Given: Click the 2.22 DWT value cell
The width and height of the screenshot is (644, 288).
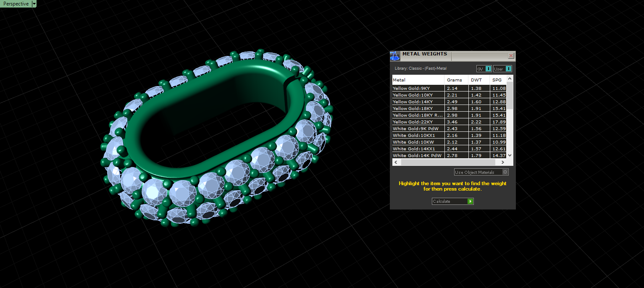Looking at the screenshot, I should 479,122.
